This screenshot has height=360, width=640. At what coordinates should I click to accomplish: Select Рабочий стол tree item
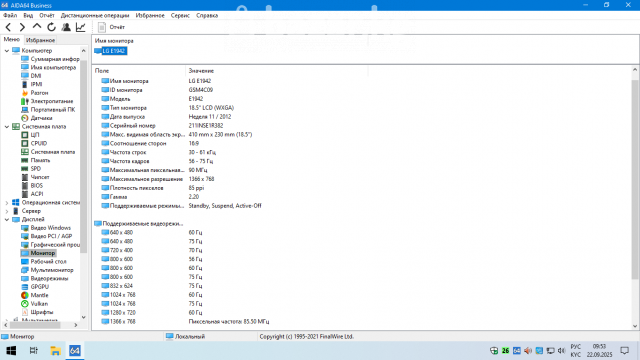(x=44, y=262)
